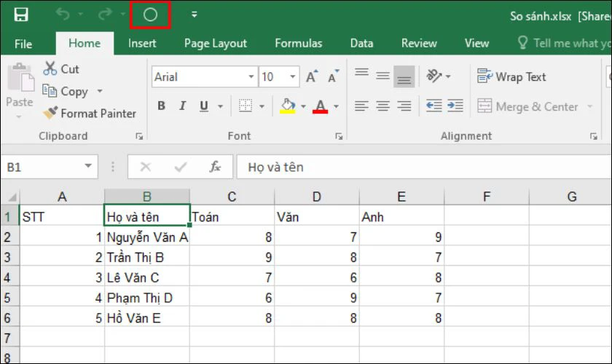
Task: Open the Clipboard dialog launcher
Action: click(139, 136)
